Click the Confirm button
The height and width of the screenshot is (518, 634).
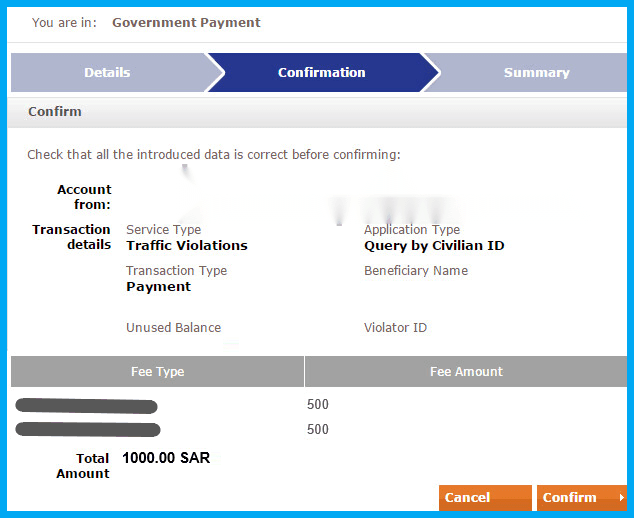pyautogui.click(x=582, y=497)
